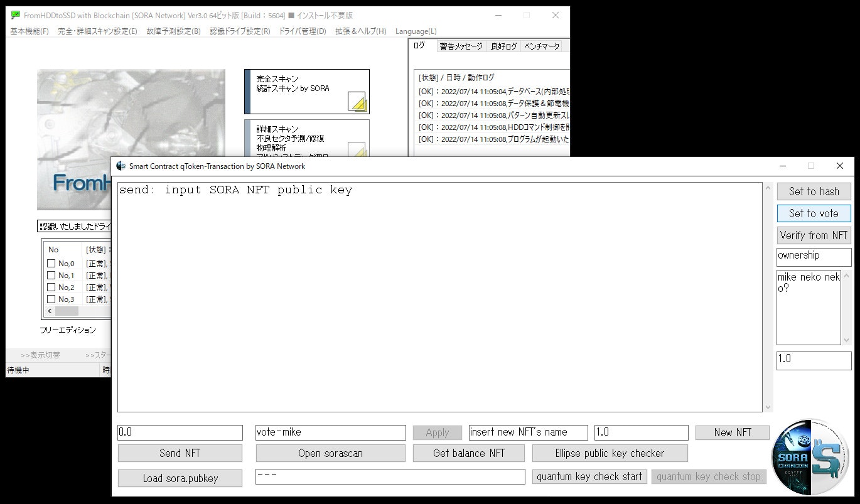Close the FromHDDtoSSD window
This screenshot has height=504, width=860.
point(556,15)
